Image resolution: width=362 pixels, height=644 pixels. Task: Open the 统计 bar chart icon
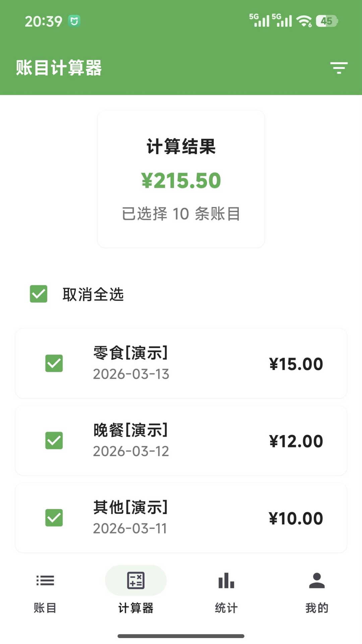click(226, 581)
